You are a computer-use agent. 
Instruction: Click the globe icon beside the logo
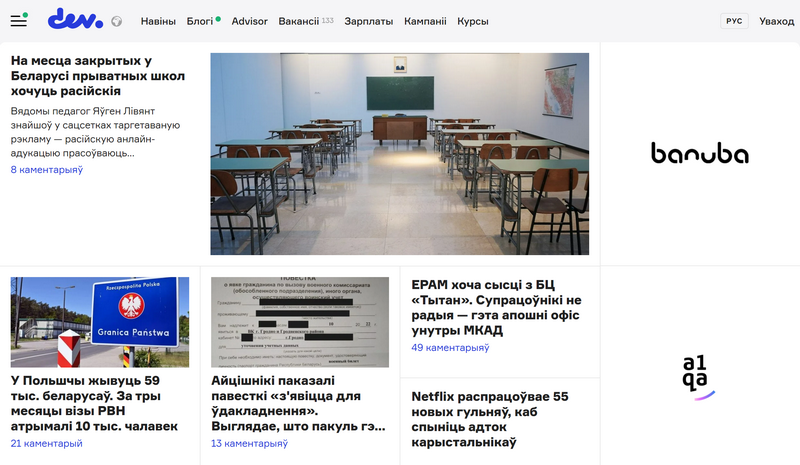point(116,21)
